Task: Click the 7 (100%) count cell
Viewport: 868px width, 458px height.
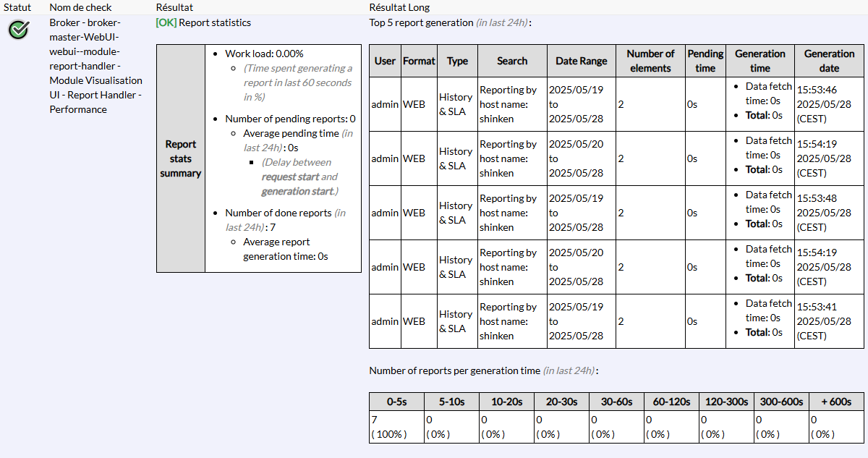Action: point(396,426)
